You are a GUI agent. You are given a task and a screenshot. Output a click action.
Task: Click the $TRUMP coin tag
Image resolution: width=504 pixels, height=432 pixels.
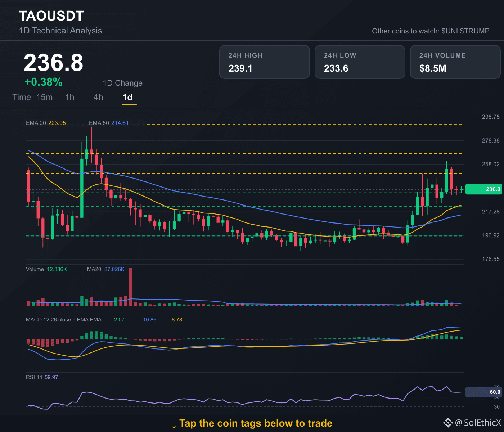coord(475,31)
